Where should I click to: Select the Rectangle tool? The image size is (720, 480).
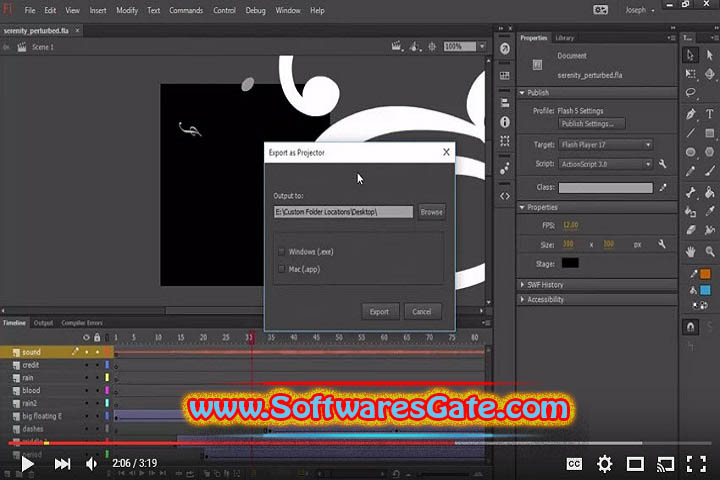pos(710,133)
